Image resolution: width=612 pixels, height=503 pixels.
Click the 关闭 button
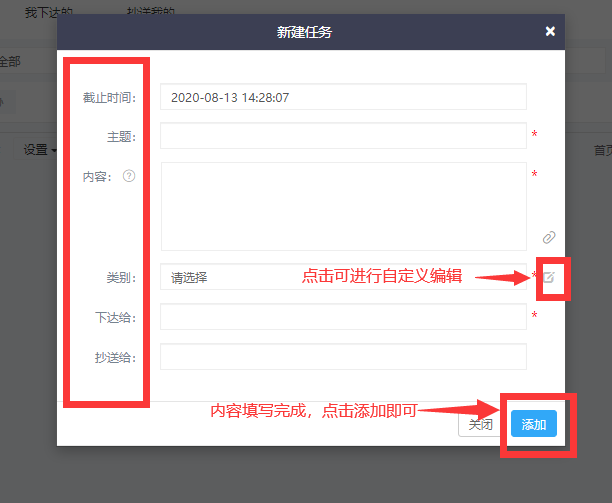480,424
